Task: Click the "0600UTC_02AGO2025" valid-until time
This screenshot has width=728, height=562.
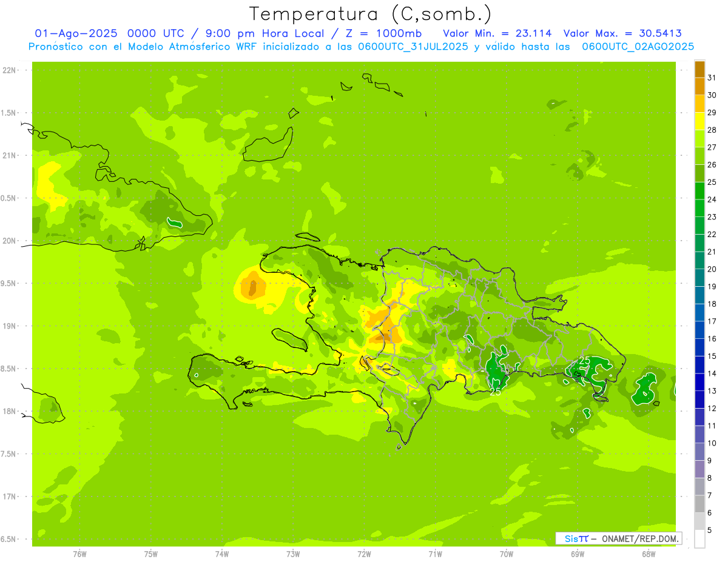Action: (x=638, y=46)
